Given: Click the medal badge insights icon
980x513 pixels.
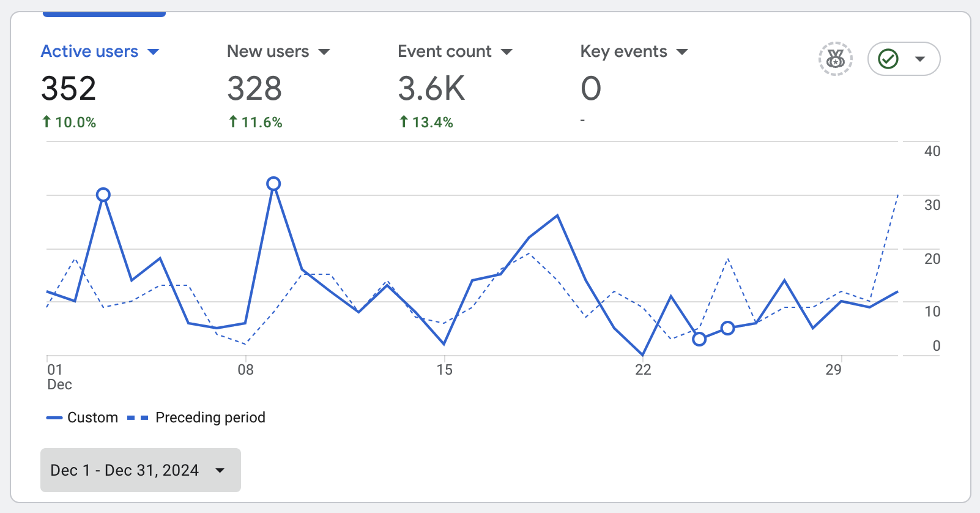Looking at the screenshot, I should 835,59.
